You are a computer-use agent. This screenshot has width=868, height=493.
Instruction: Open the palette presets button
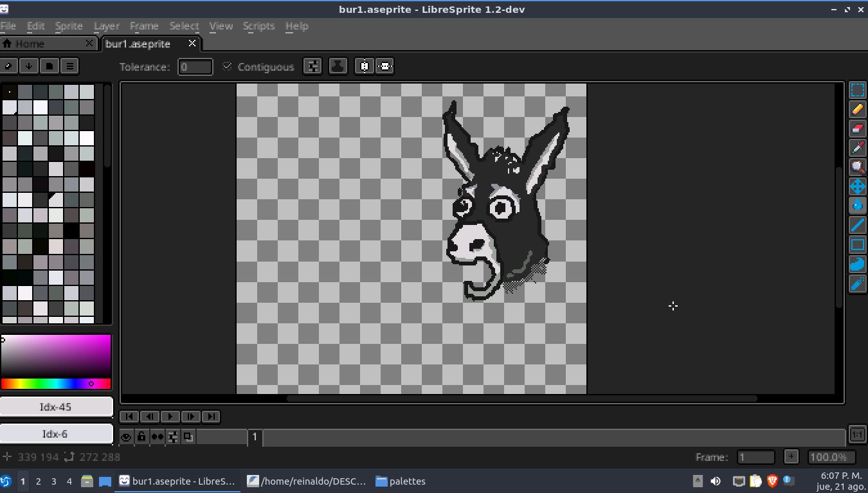[x=49, y=66]
